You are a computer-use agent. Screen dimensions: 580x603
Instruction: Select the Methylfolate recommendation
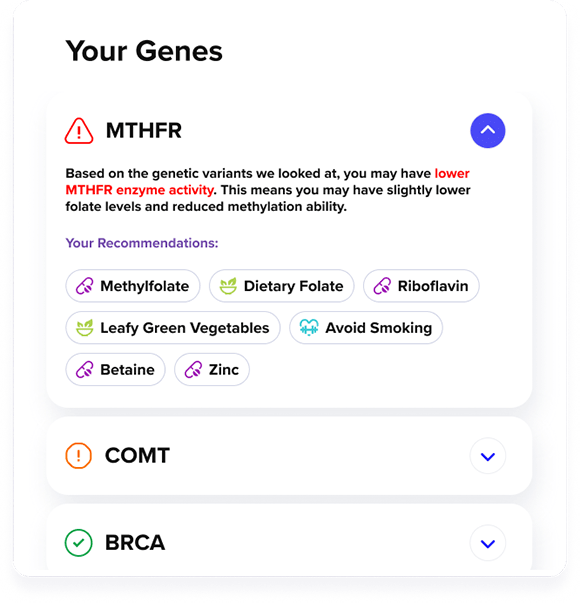[133, 286]
